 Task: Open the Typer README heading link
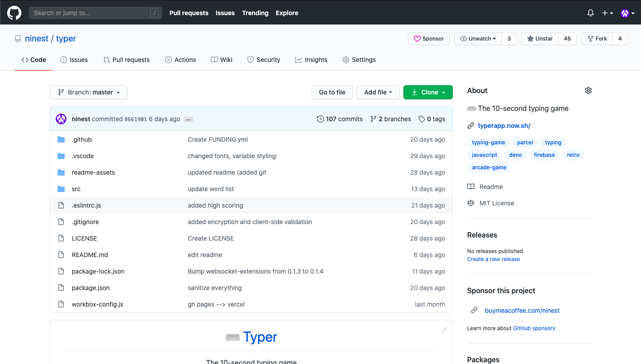[x=260, y=337]
